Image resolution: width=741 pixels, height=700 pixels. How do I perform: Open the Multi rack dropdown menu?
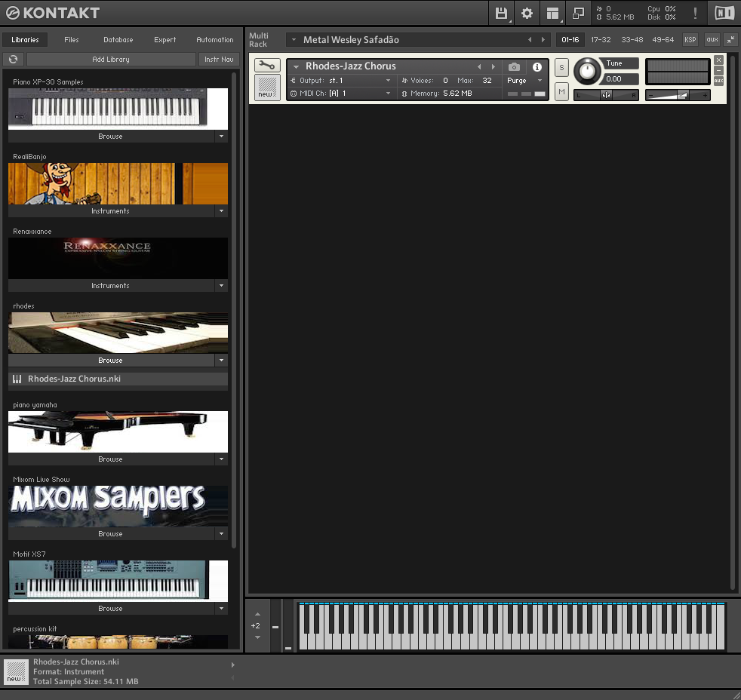coord(294,40)
